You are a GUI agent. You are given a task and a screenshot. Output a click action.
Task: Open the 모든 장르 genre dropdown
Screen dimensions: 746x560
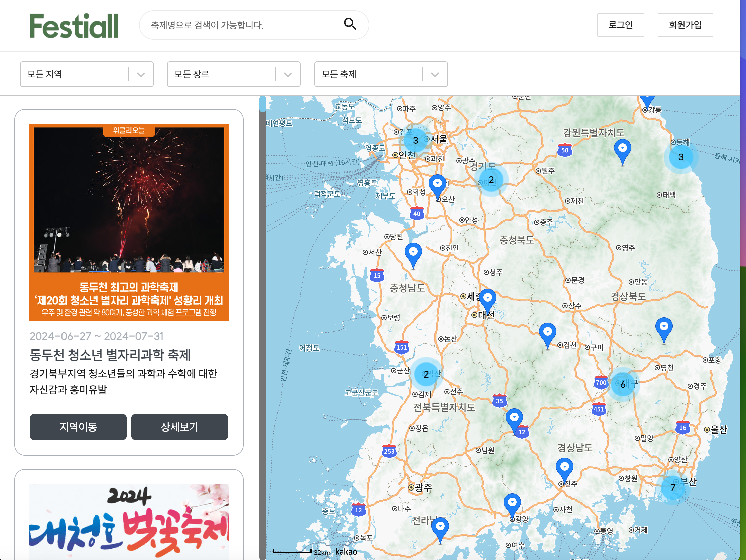click(234, 74)
